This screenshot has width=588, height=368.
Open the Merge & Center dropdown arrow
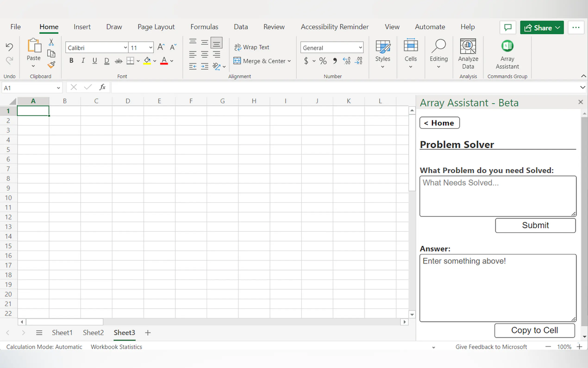[x=289, y=61]
